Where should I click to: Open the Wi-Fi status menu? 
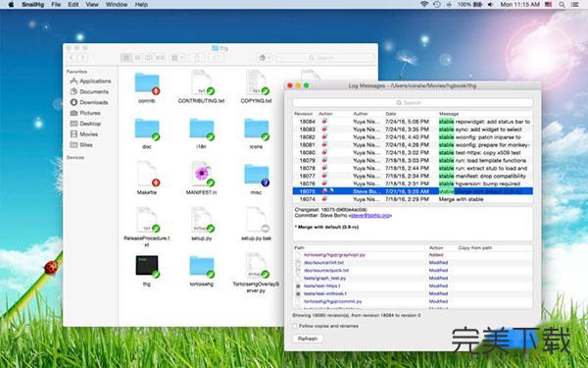tap(424, 5)
